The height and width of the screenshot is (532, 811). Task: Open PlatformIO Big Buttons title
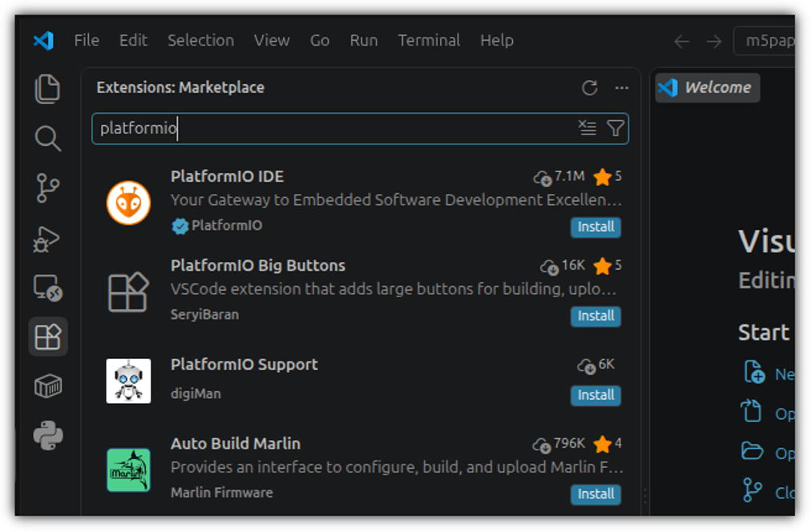coord(258,265)
